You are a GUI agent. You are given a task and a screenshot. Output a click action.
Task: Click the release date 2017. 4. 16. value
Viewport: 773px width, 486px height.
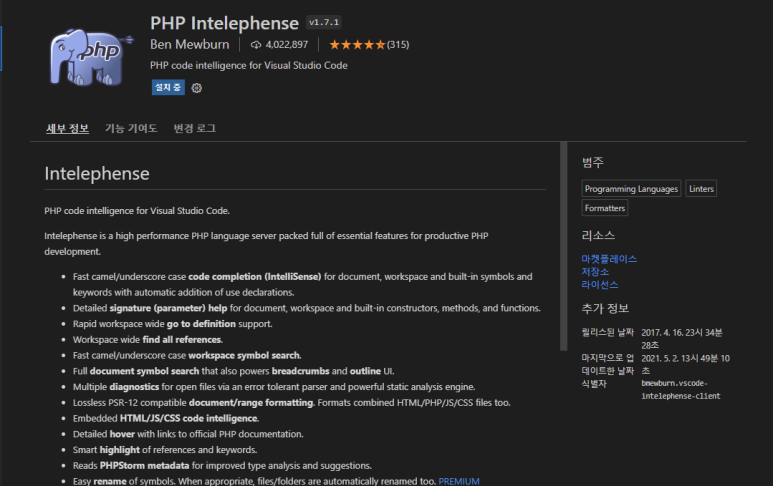click(682, 339)
